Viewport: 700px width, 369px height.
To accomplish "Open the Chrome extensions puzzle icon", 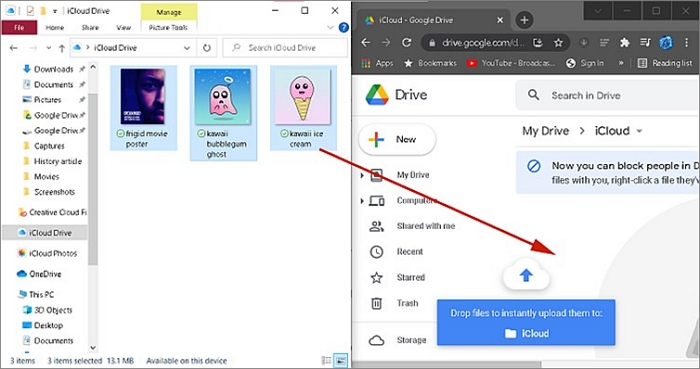I will tap(625, 43).
